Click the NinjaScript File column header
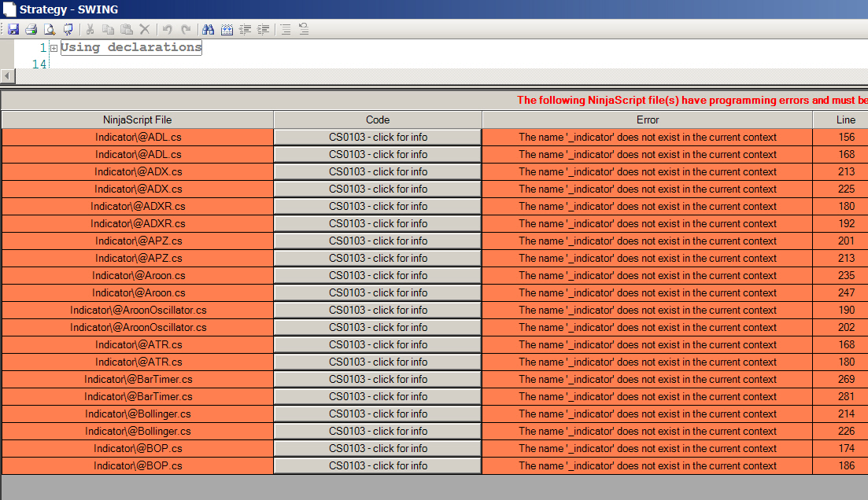The height and width of the screenshot is (500, 868). point(137,119)
